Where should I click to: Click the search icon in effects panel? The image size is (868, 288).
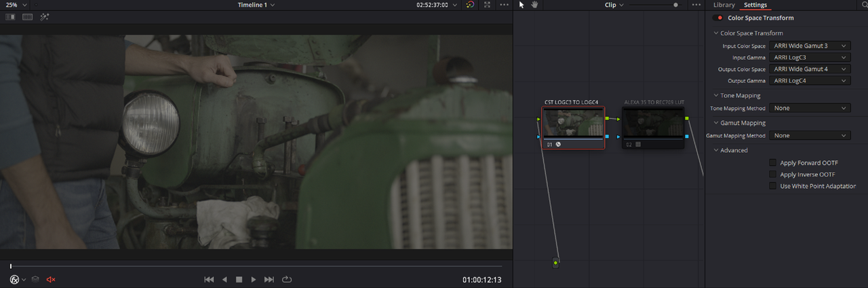coord(863,5)
